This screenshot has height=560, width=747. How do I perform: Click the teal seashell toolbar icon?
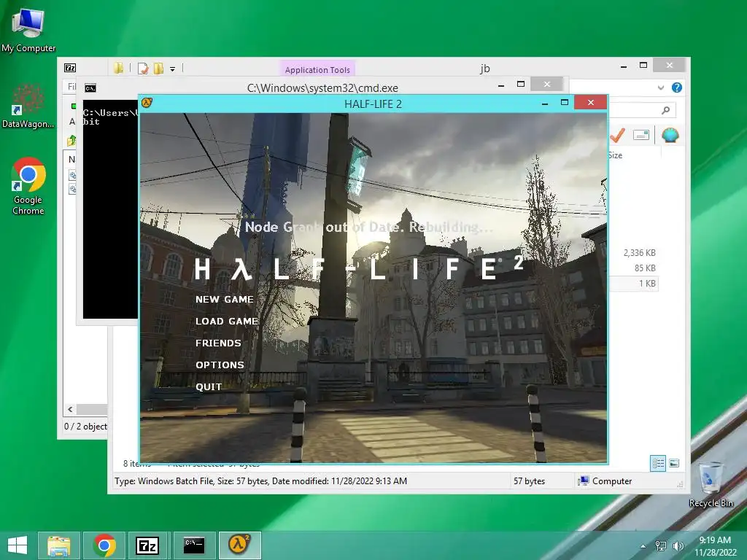tap(670, 135)
